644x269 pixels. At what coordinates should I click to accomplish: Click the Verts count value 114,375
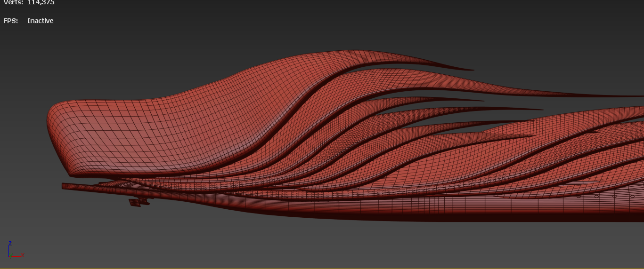click(41, 3)
